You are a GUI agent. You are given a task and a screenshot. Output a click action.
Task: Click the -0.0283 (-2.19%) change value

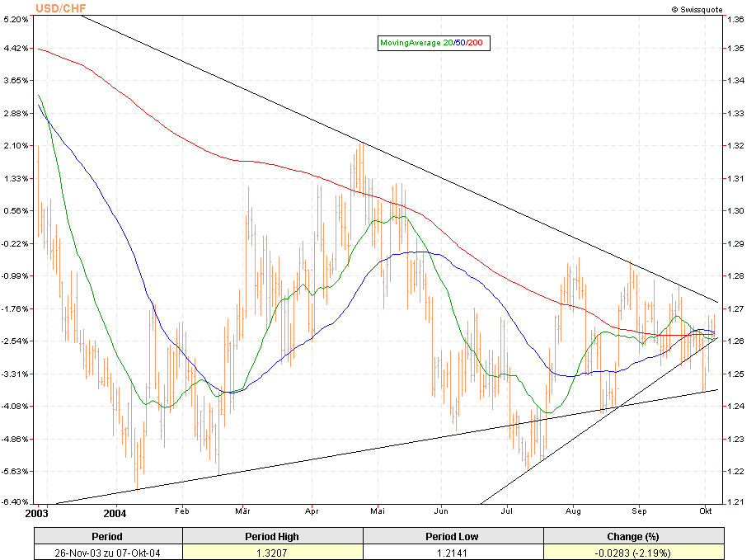pos(633,553)
